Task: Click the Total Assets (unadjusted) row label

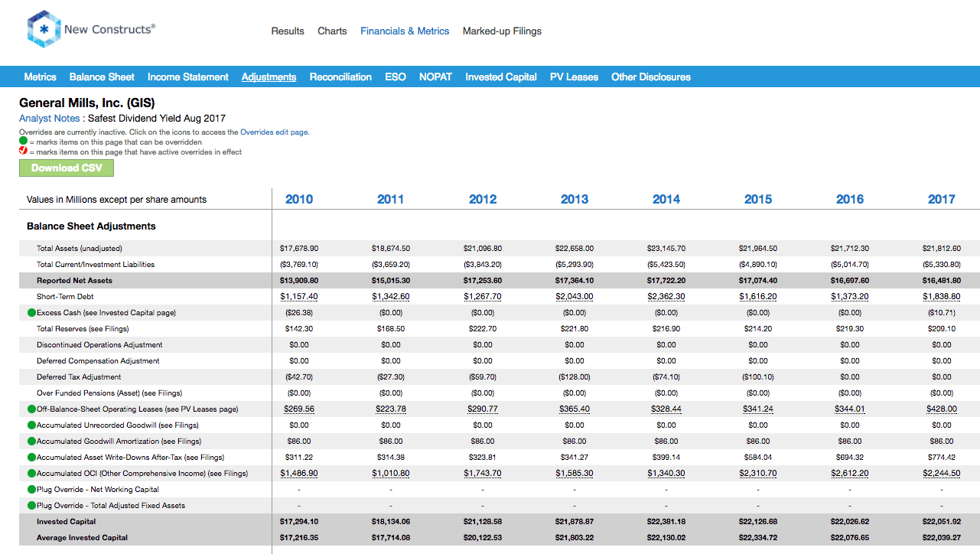Action: pyautogui.click(x=80, y=249)
